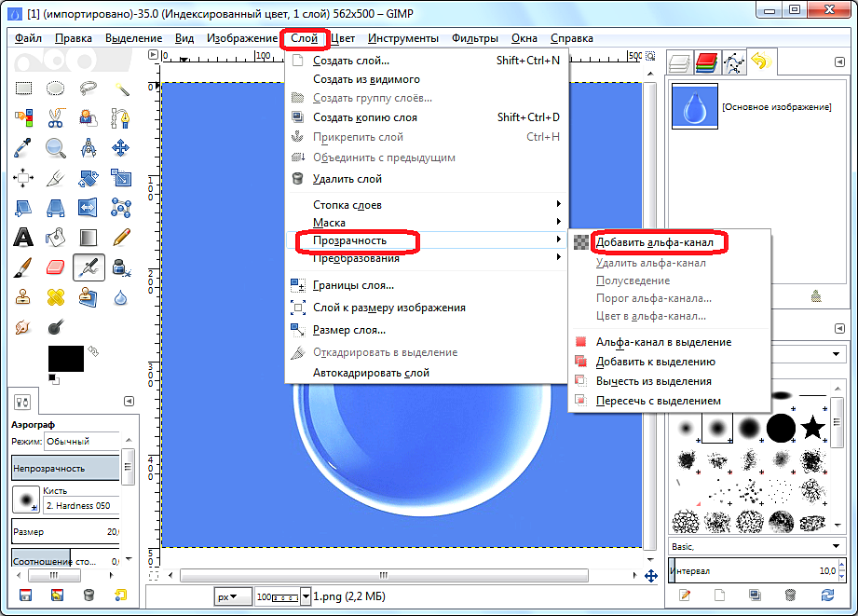Image resolution: width=858 pixels, height=616 pixels.
Task: Choose Границы слоя... menu item
Action: (427, 285)
